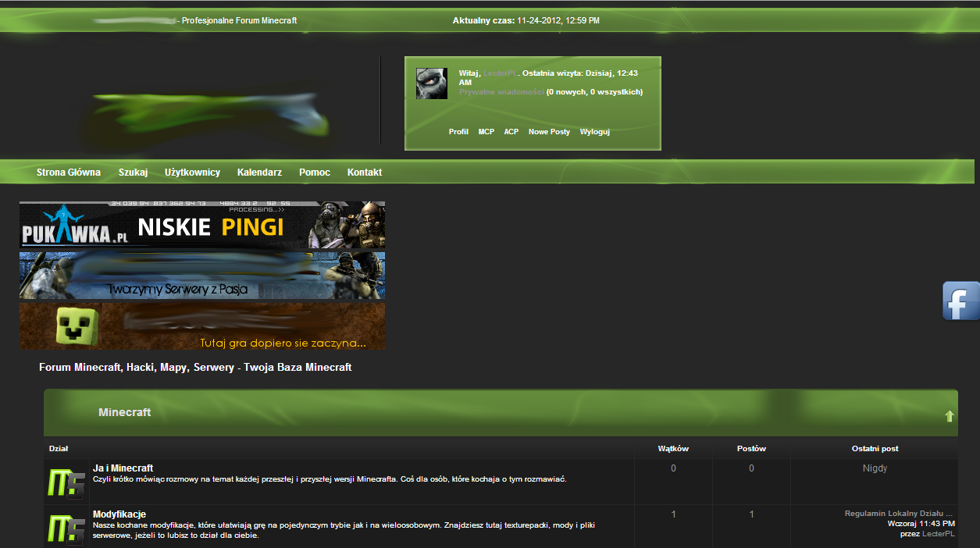Click Nigdy in the Ja i Minecraft row
This screenshot has height=548, width=980.
pyautogui.click(x=875, y=468)
